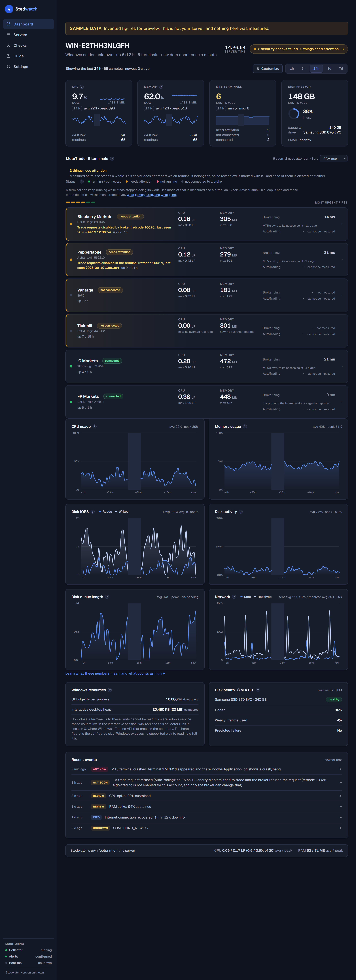Click the Tickmill terminal card
Screen dimensions: 356x980
click(207, 331)
